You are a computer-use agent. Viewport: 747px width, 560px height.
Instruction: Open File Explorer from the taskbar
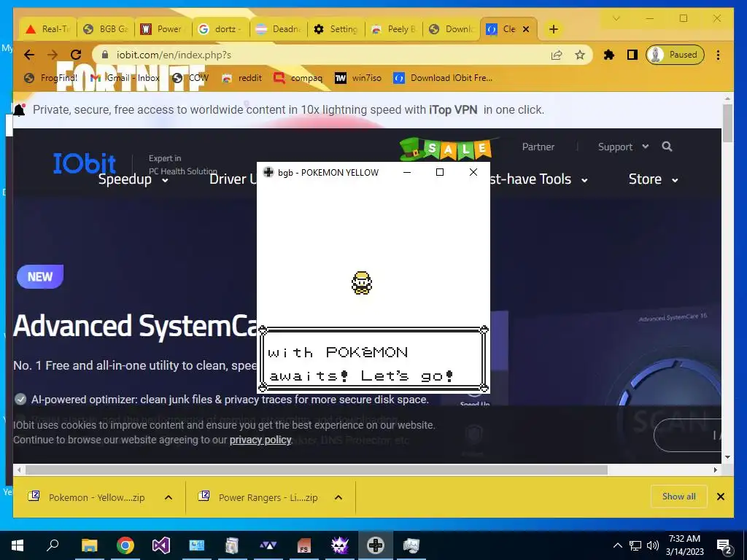point(89,545)
